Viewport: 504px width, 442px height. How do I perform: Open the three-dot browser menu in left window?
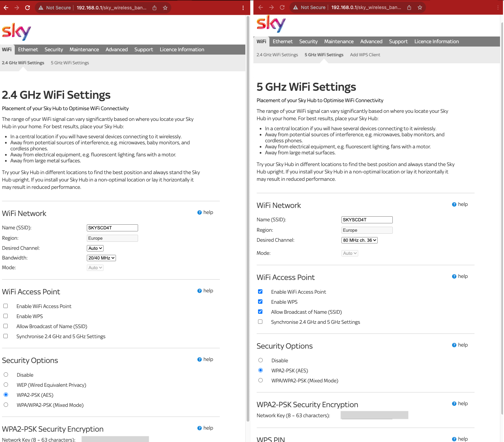pyautogui.click(x=243, y=8)
